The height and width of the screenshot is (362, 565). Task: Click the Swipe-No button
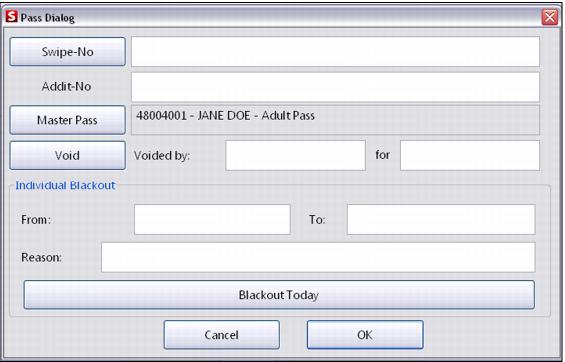click(67, 52)
